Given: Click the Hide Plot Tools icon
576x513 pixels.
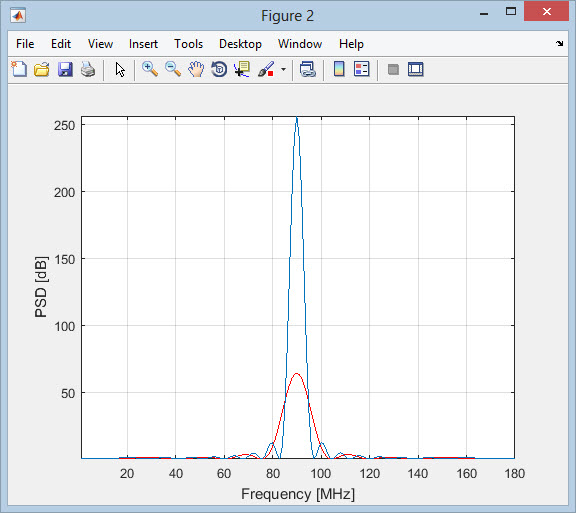Looking at the screenshot, I should [393, 69].
